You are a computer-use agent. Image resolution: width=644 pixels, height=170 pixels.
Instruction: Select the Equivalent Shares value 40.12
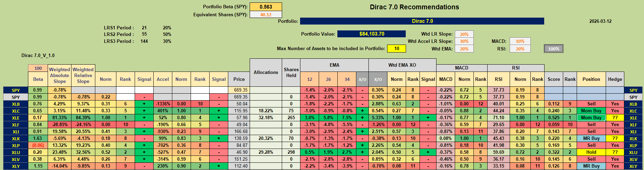pyautogui.click(x=266, y=15)
